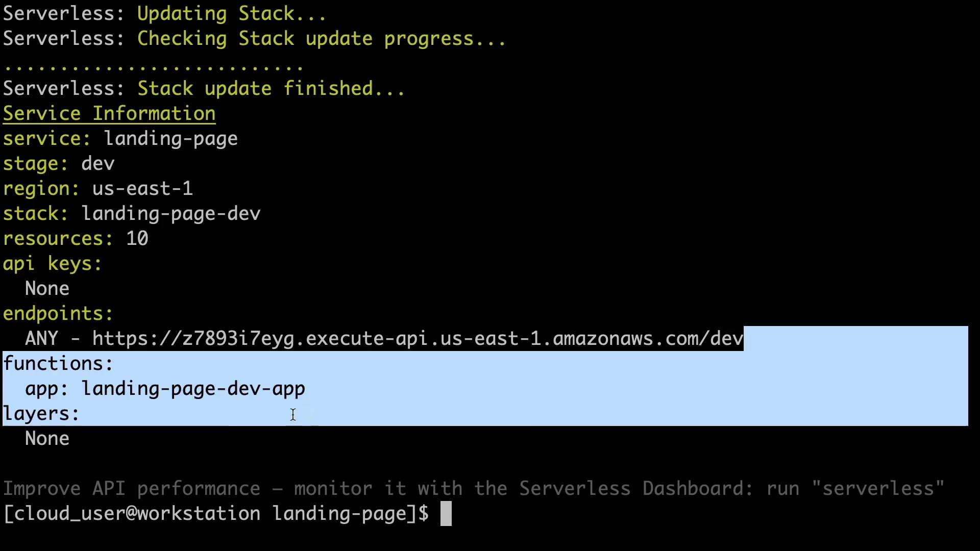Click the 'ANY' method label
Screen dimensions: 980x551
(x=41, y=339)
